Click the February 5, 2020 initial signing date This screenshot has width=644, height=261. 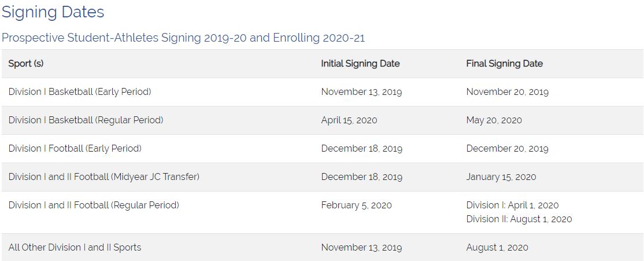pos(356,205)
